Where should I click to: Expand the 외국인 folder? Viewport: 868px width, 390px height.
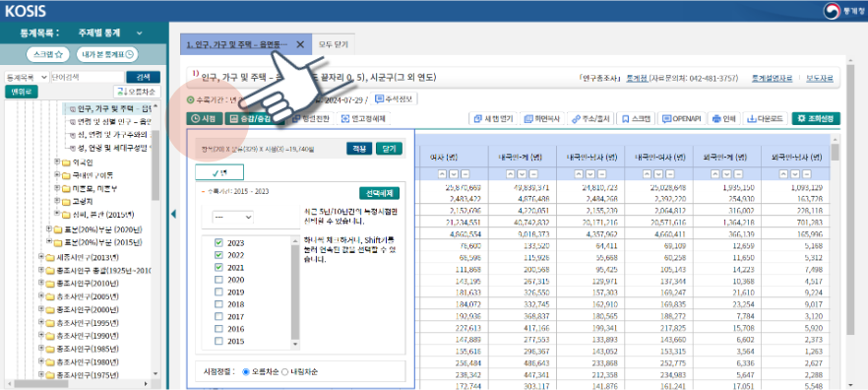[x=57, y=162]
